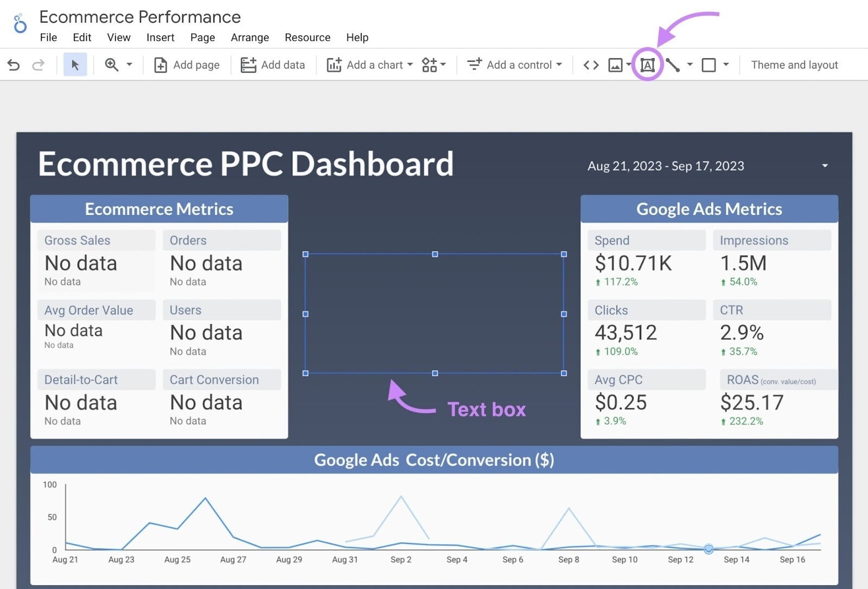Click the undo arrow icon
Screen dimensions: 868x589
pos(14,65)
